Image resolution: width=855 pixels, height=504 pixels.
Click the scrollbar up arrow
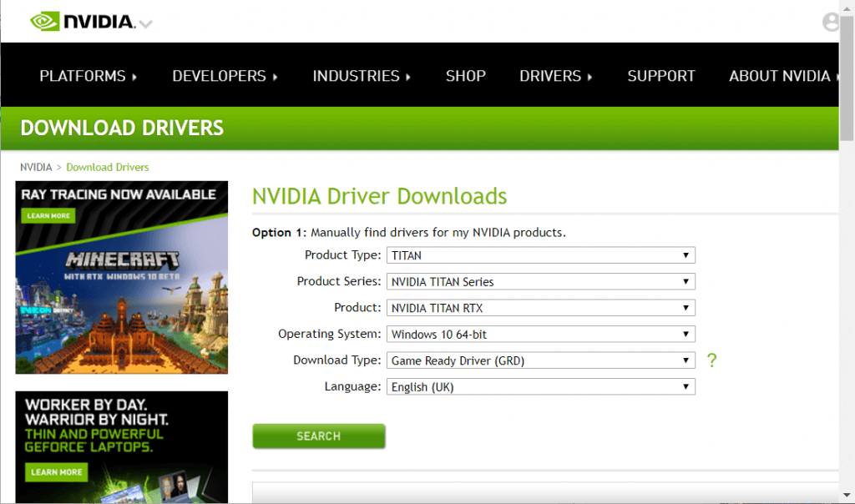tap(847, 8)
